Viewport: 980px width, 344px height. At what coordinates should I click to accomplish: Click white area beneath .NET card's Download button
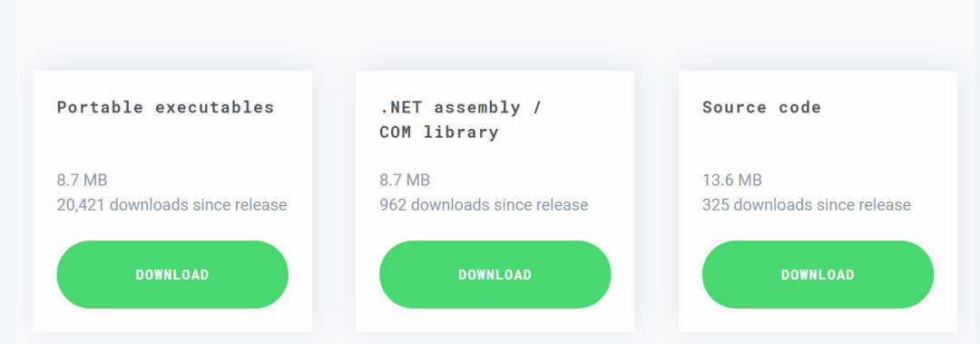click(x=495, y=320)
